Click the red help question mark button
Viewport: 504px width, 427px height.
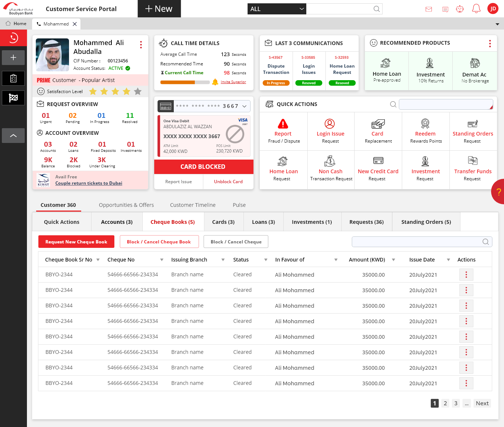click(498, 191)
